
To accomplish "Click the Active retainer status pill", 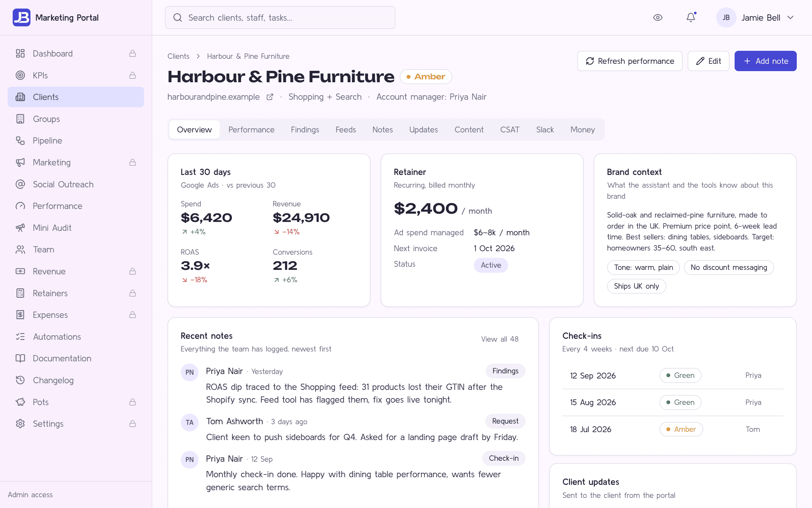I will coord(491,265).
